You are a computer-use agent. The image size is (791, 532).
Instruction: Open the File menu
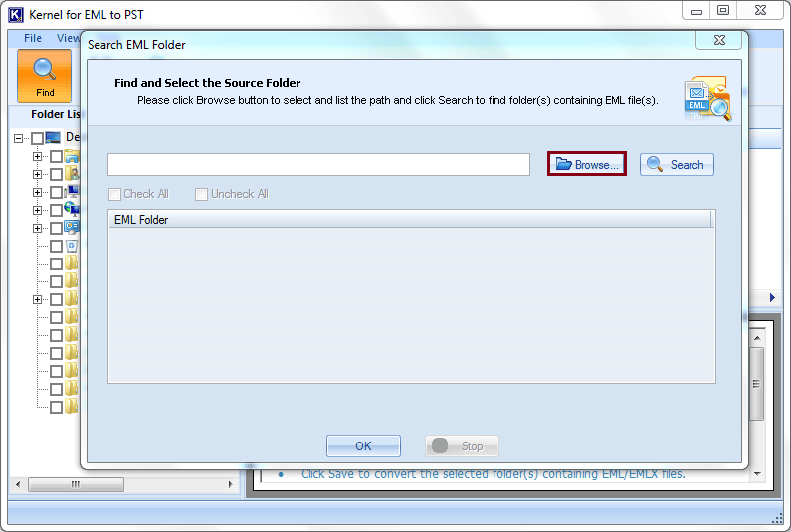click(x=33, y=38)
